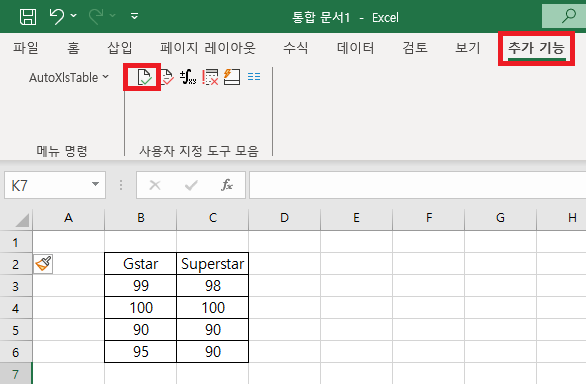Select cell C3 with value 98
586x384 pixels.
click(213, 286)
